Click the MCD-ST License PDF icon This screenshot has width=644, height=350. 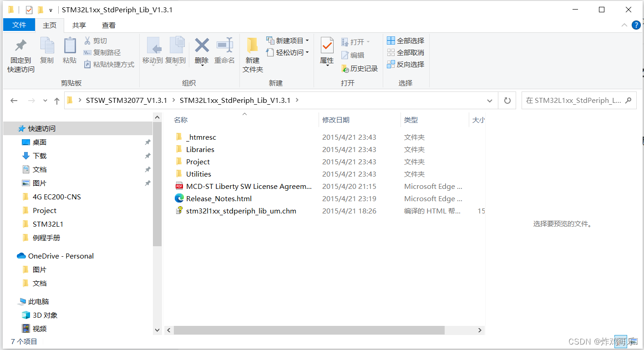(179, 186)
